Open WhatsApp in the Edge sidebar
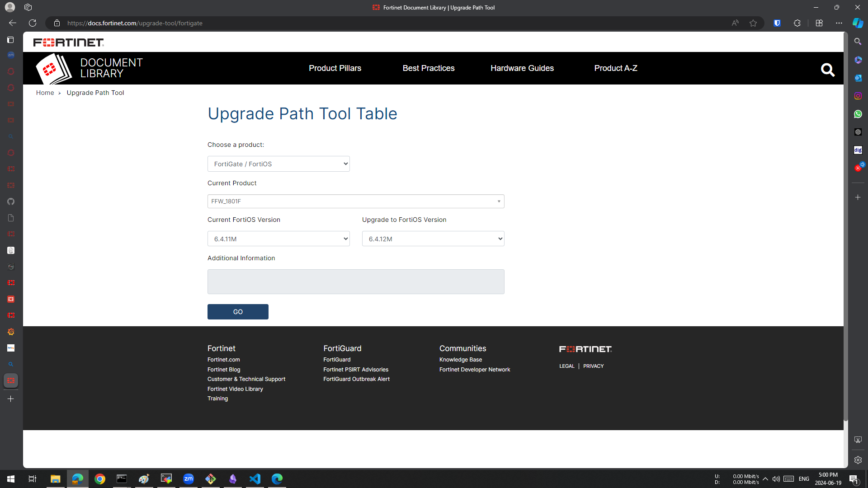 pos(858,114)
